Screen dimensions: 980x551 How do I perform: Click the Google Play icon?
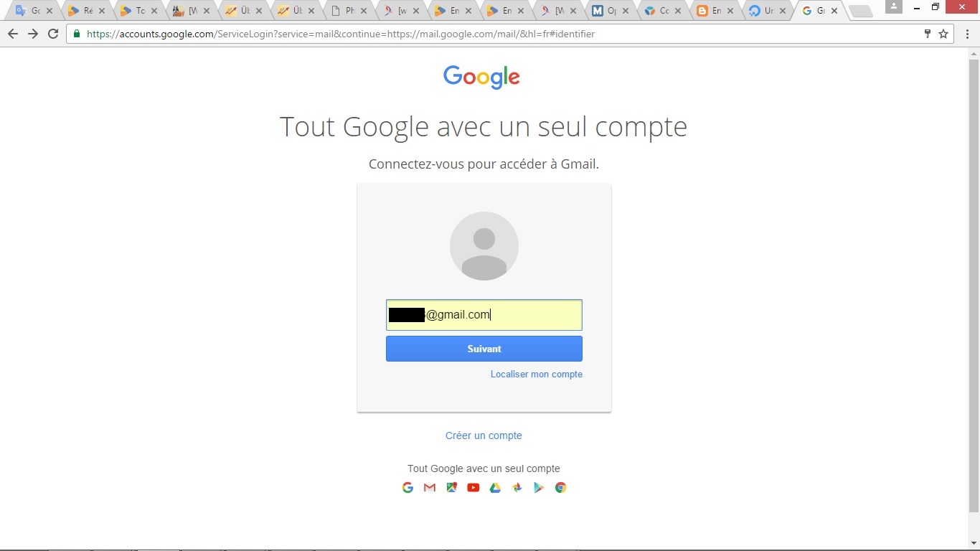[x=539, y=488]
